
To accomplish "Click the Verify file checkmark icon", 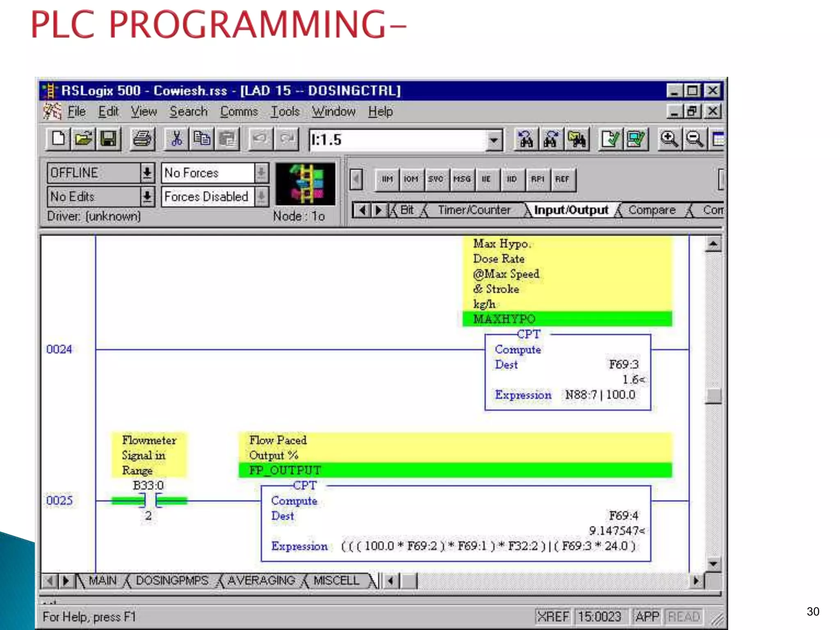I will (x=610, y=139).
